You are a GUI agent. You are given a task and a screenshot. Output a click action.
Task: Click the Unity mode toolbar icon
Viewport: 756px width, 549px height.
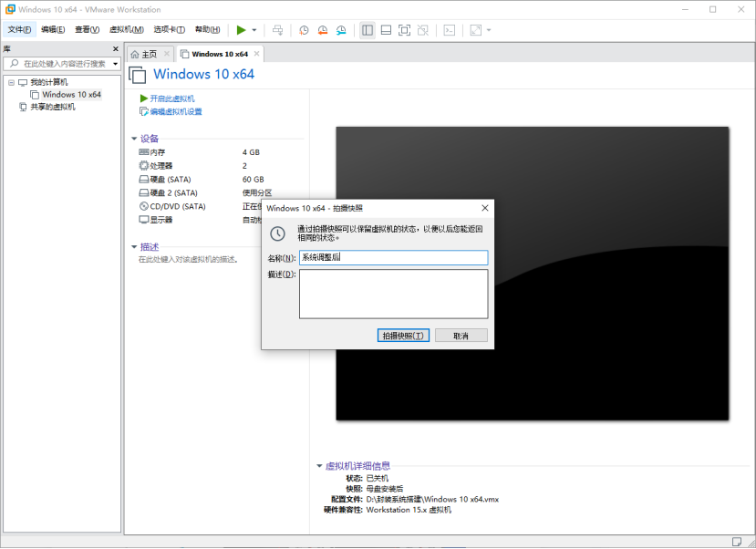423,30
